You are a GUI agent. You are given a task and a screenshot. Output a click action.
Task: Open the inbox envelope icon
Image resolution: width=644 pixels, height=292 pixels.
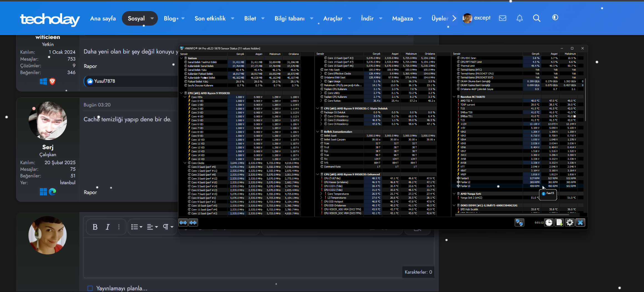[502, 18]
